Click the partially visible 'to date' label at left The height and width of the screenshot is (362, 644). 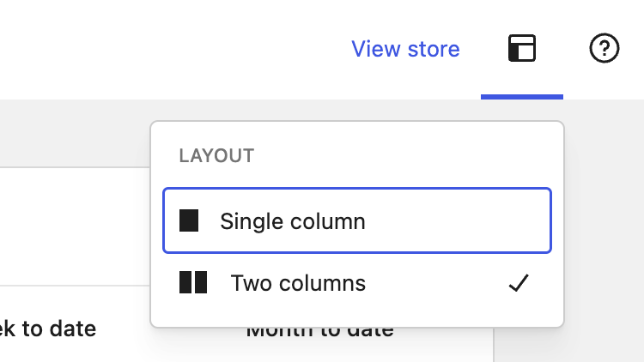[x=48, y=329]
